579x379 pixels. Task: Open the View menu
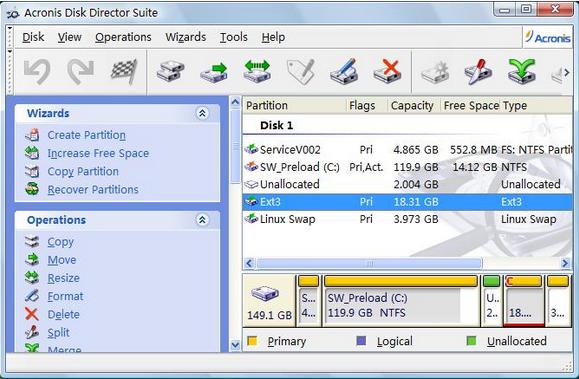[x=69, y=37]
